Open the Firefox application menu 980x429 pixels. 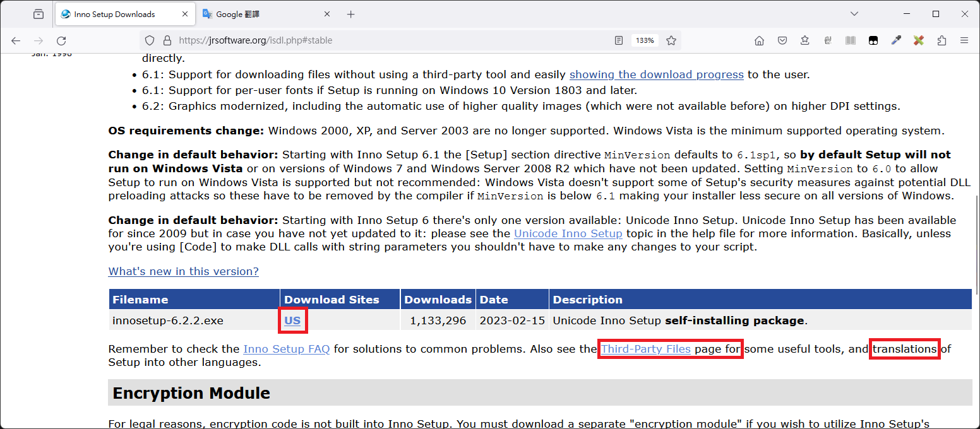tap(965, 40)
